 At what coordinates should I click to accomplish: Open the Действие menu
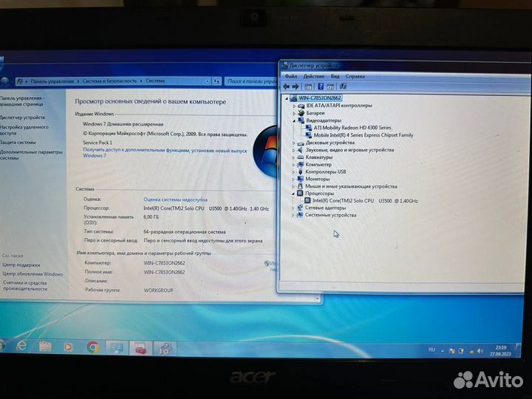(313, 76)
